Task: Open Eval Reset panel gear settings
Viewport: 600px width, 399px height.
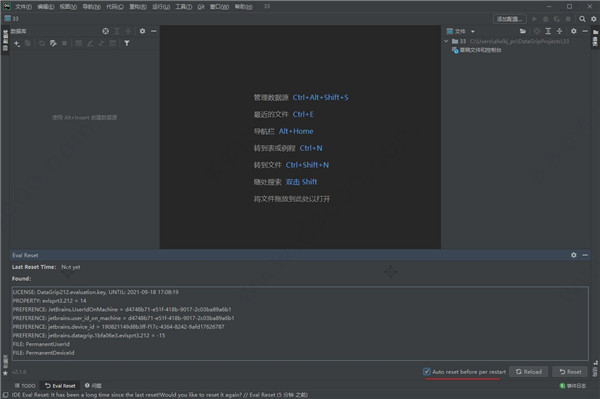Action: (574, 255)
